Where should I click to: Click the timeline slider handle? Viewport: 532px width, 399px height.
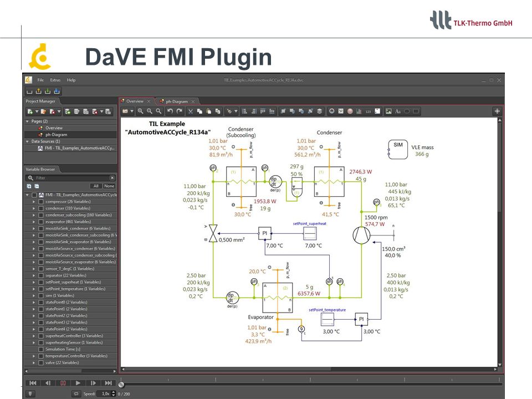[121, 385]
